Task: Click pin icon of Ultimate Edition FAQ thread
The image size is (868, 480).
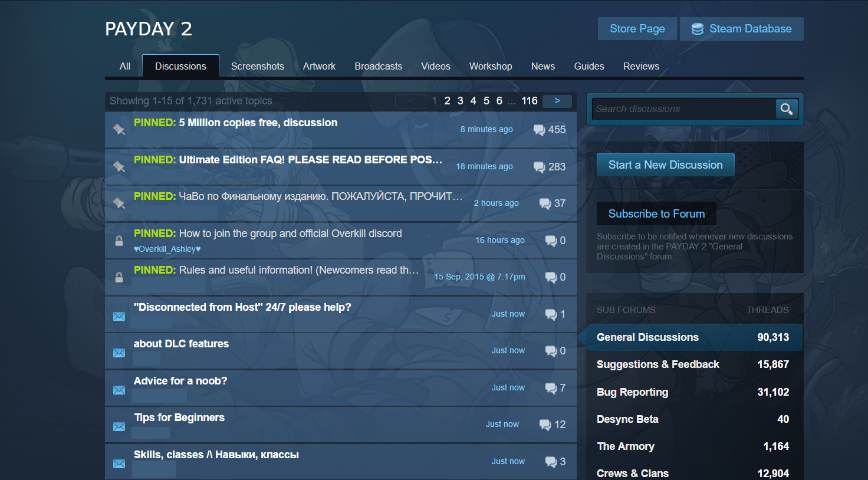Action: coord(119,166)
